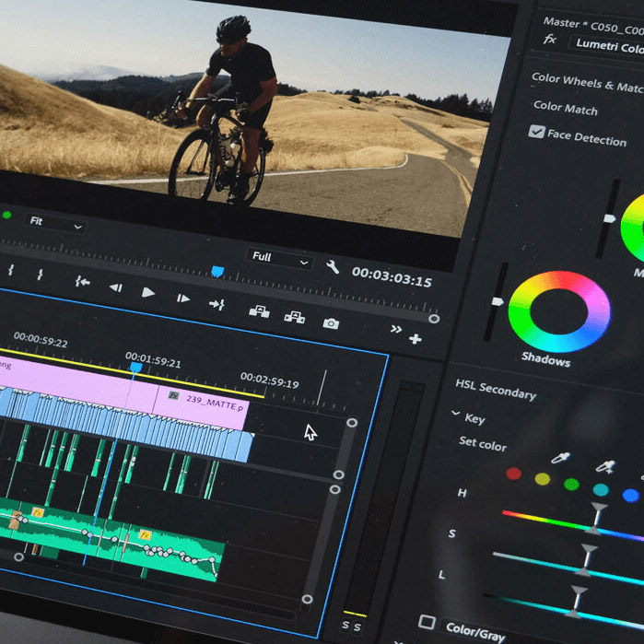Image resolution: width=644 pixels, height=644 pixels.
Task: Click the green status dot beside Fit
Action: pyautogui.click(x=7, y=215)
